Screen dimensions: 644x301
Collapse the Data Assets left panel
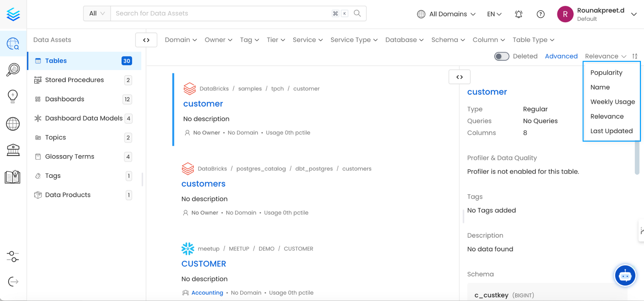tap(146, 40)
